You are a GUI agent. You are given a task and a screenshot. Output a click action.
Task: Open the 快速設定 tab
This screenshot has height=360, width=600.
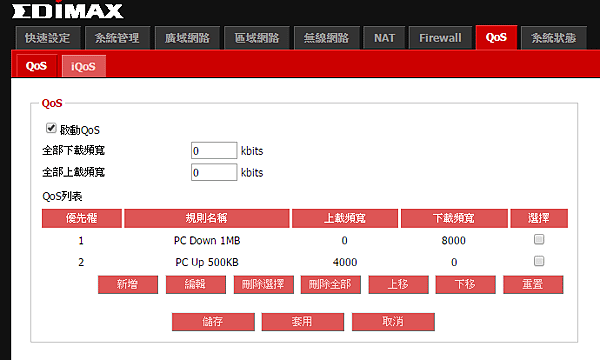click(48, 38)
